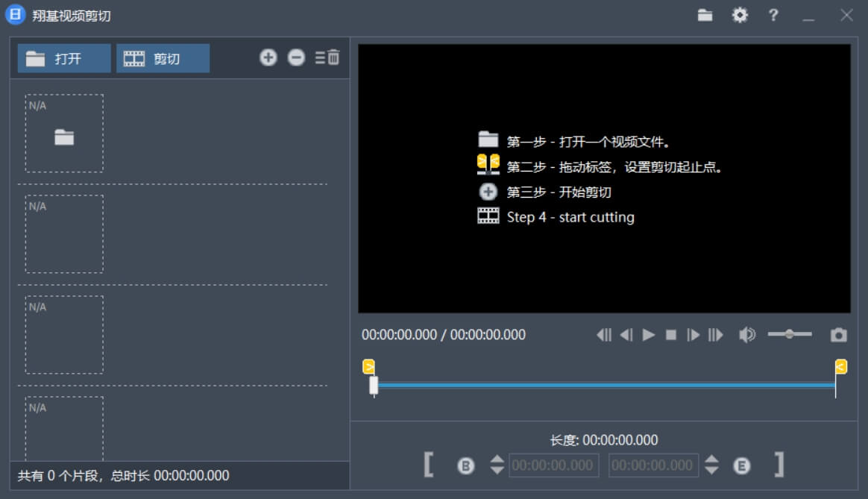Take a snapshot with the camera icon
The image size is (868, 499).
tap(839, 334)
